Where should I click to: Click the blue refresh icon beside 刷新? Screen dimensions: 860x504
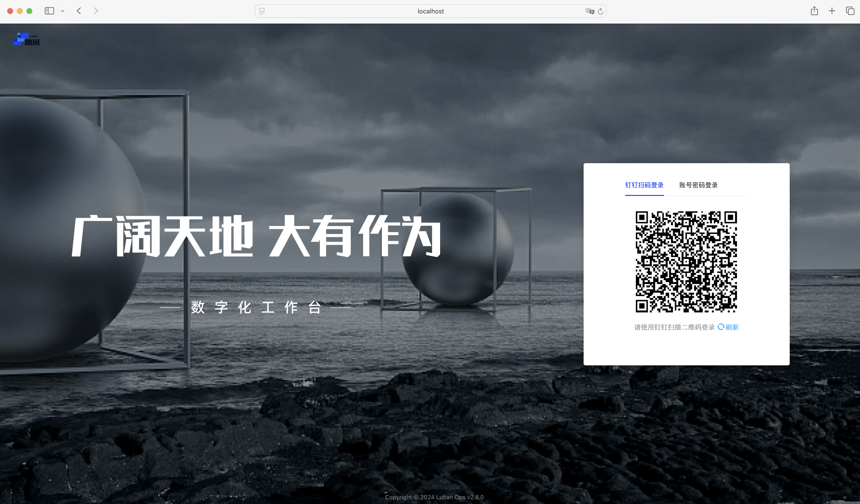tap(720, 327)
